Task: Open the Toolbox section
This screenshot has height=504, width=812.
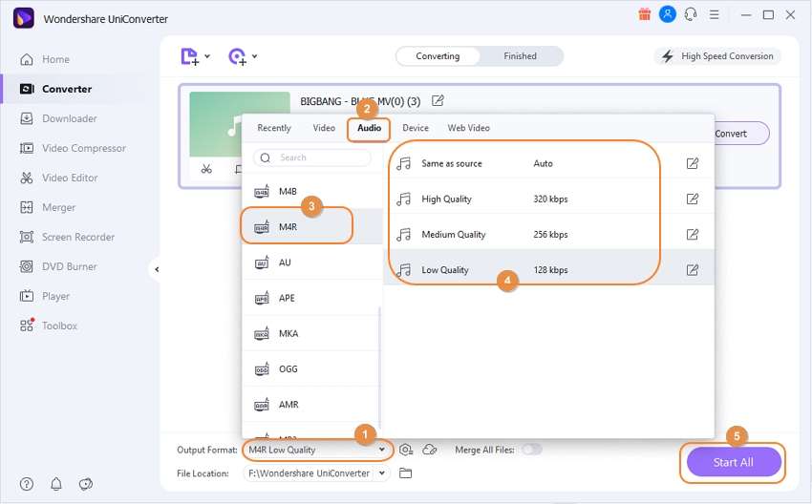Action: 48,325
